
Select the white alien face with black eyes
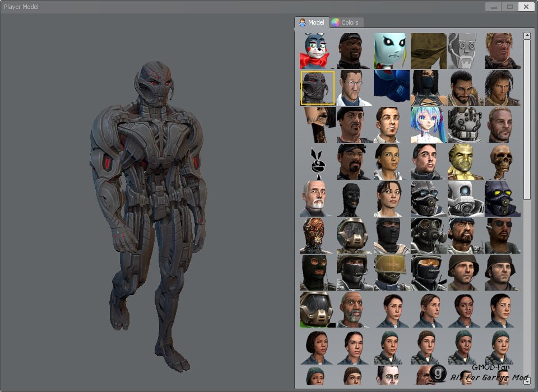(392, 51)
